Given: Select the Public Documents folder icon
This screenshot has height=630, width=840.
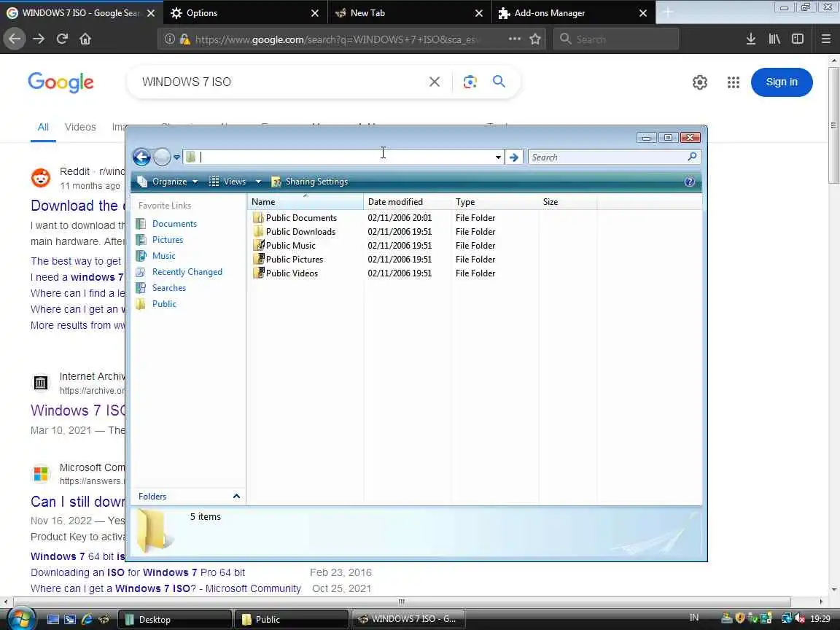Looking at the screenshot, I should (x=258, y=217).
